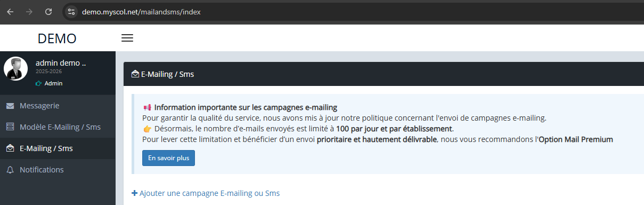
Task: Click the DEMO logo title
Action: tap(57, 38)
